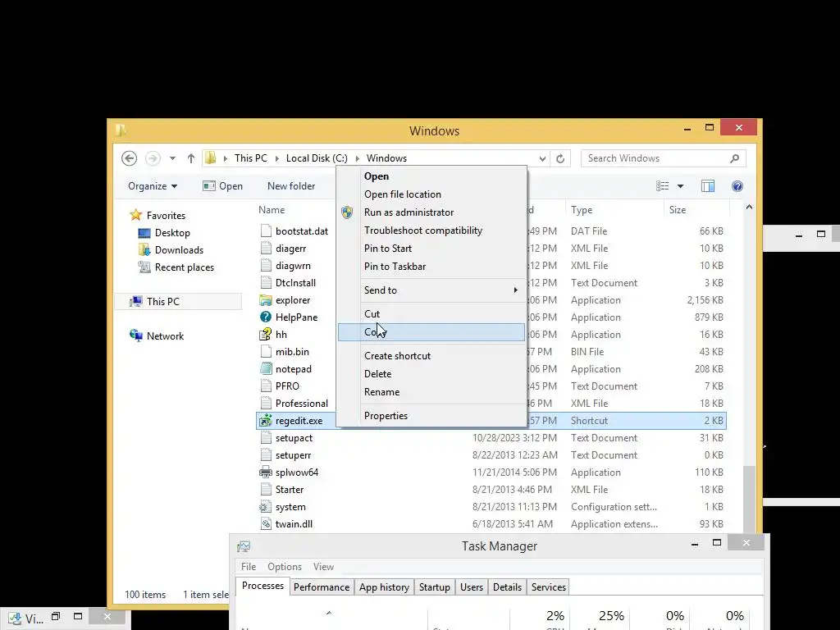Switch to Services tab in Task Manager
This screenshot has width=840, height=630.
pyautogui.click(x=549, y=587)
